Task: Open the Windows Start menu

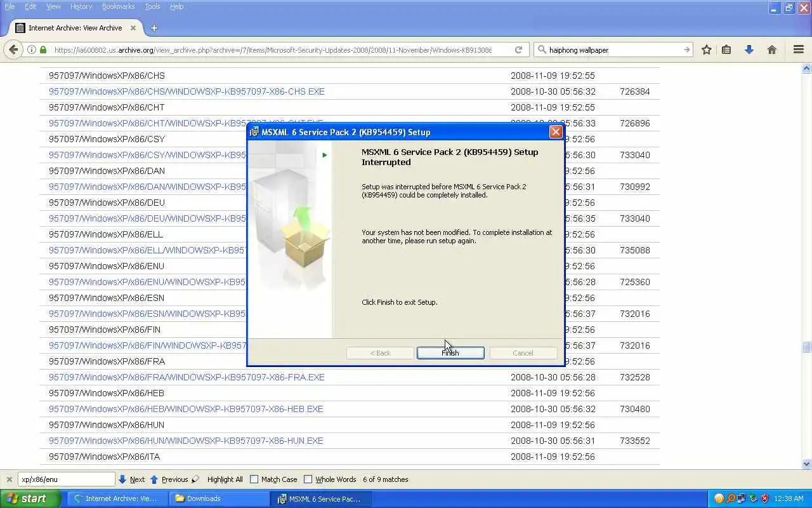Action: coord(30,498)
